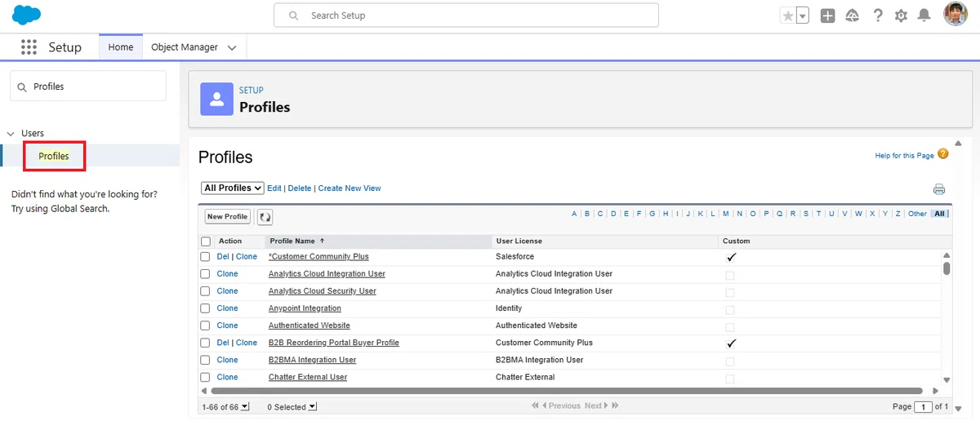Switch to the Object Manager tab
The image size is (980, 425).
[x=185, y=47]
